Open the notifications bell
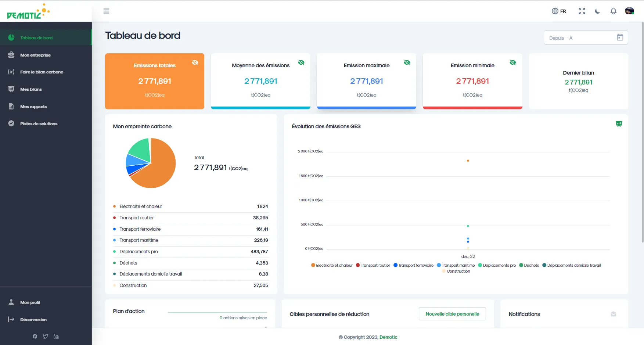644x345 pixels. pyautogui.click(x=614, y=11)
